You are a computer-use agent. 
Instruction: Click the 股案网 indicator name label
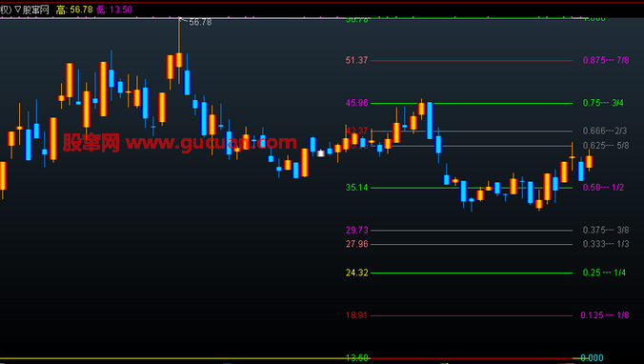tap(36, 10)
